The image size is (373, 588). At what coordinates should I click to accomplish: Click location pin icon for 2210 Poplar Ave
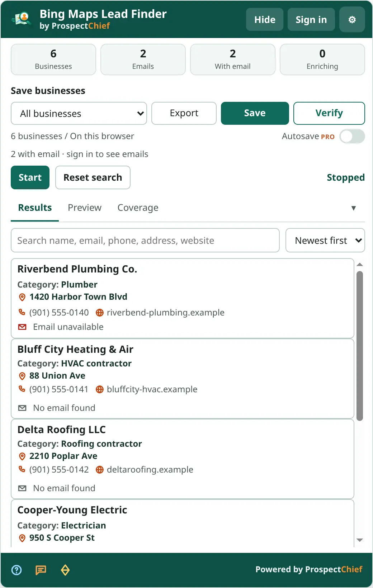click(x=22, y=456)
